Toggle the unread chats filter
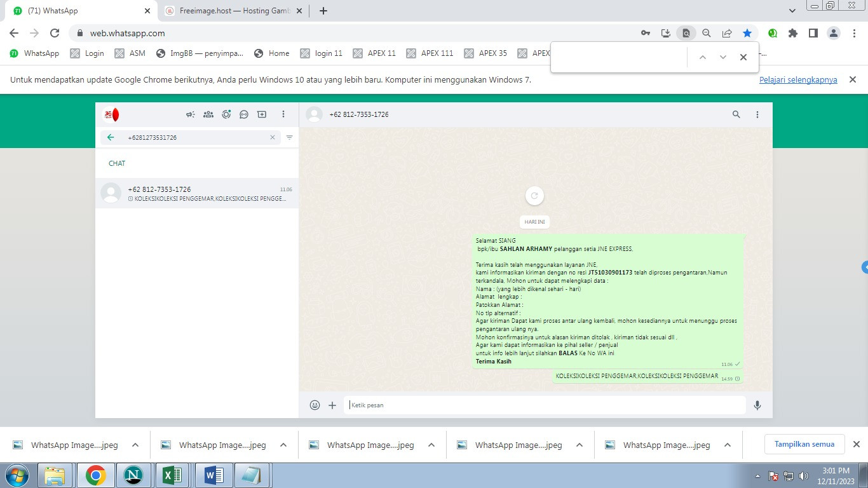 tap(290, 137)
